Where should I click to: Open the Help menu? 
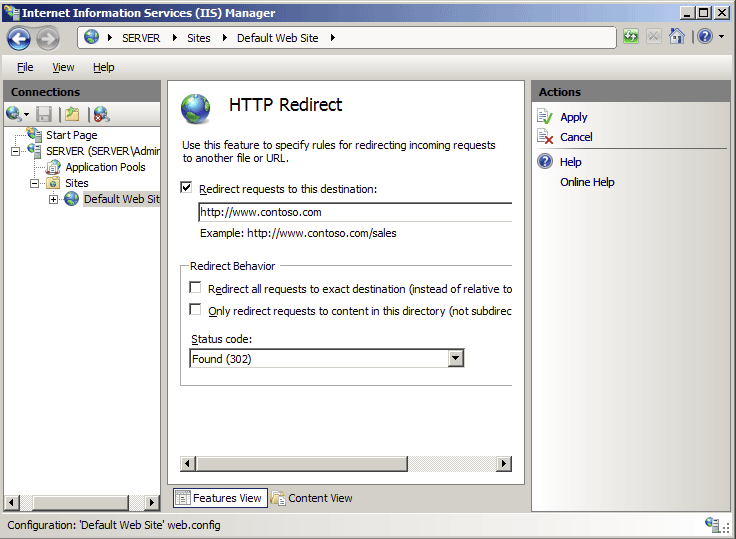coord(103,67)
